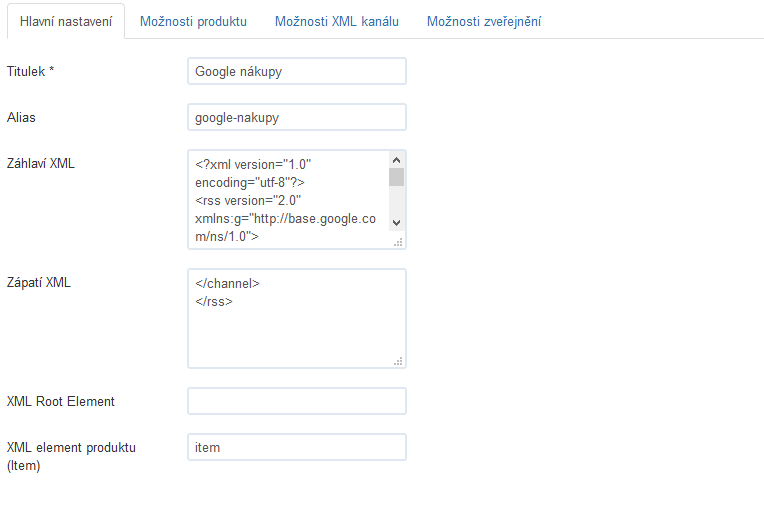This screenshot has width=764, height=526.
Task: Click the Zápatí XML label
Action: (38, 282)
